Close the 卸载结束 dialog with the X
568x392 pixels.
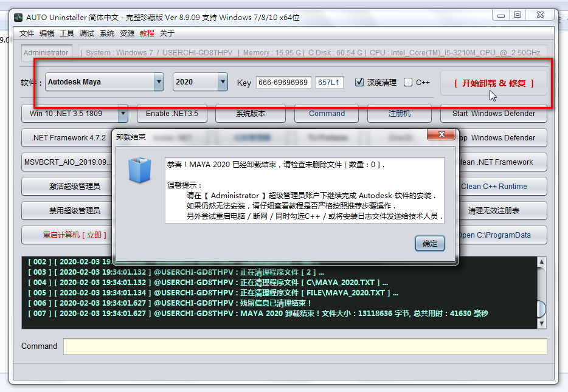pyautogui.click(x=442, y=134)
